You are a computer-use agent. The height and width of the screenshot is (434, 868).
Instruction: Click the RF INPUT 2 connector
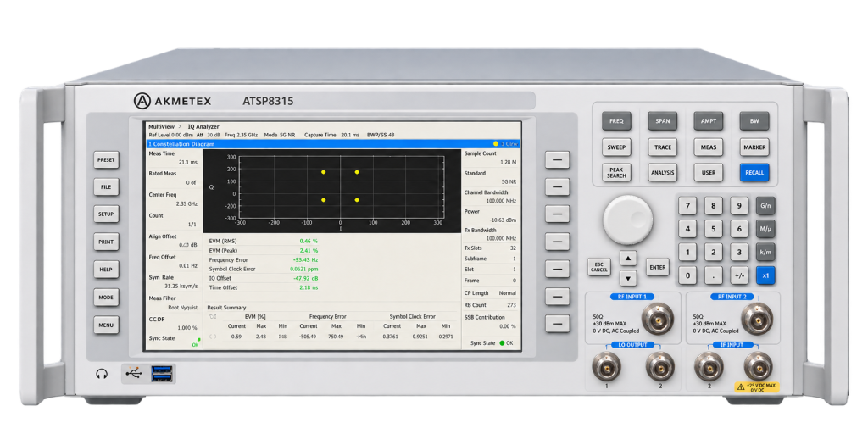click(757, 319)
